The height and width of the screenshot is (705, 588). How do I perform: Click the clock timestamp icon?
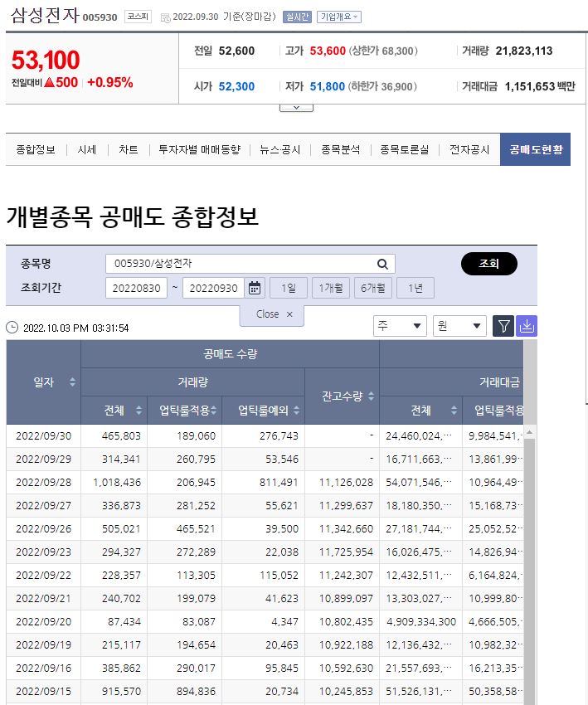tap(12, 328)
